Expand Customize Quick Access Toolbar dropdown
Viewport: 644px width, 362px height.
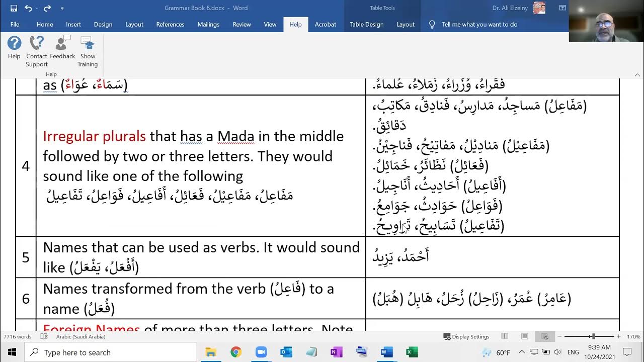point(62,9)
